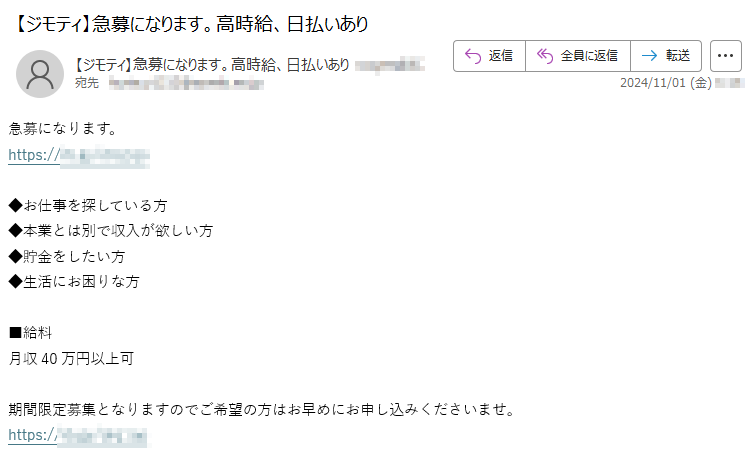Select the sender name next to avatar

coord(212,65)
